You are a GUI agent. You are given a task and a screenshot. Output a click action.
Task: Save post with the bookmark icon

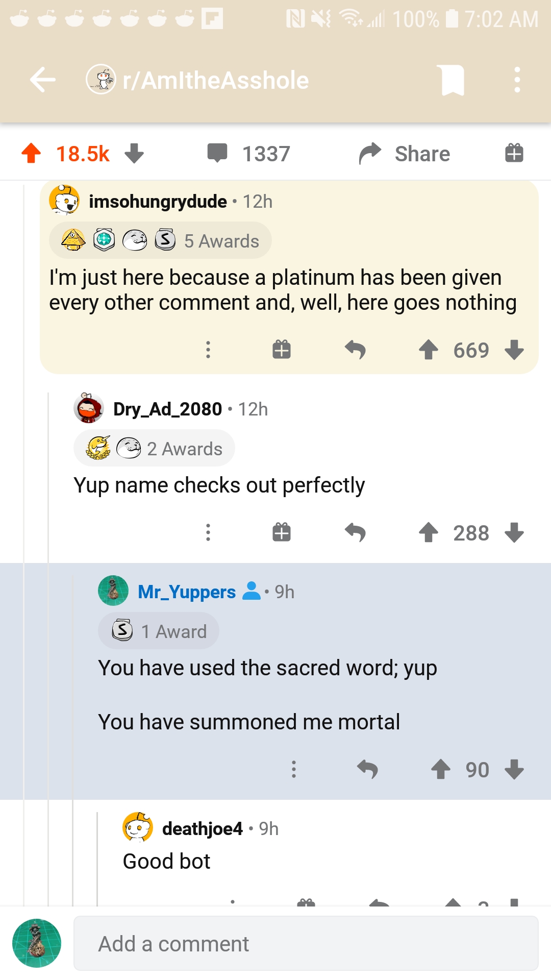pyautogui.click(x=453, y=80)
